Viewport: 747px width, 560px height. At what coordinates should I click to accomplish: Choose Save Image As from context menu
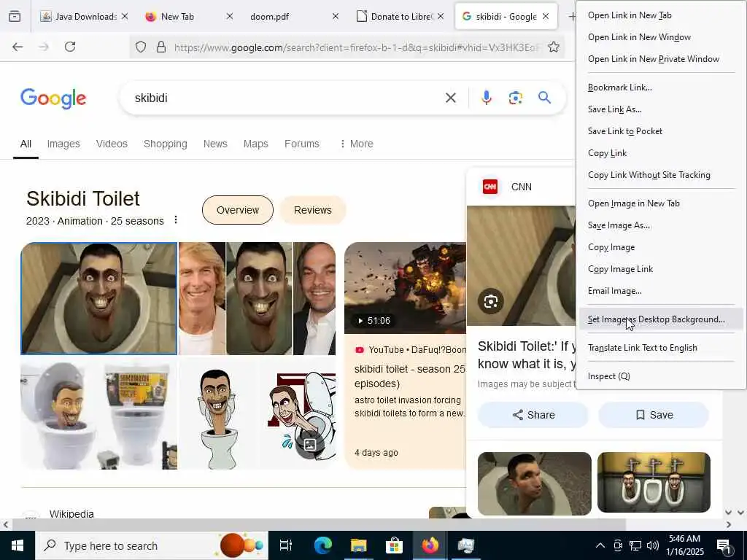coord(660,226)
